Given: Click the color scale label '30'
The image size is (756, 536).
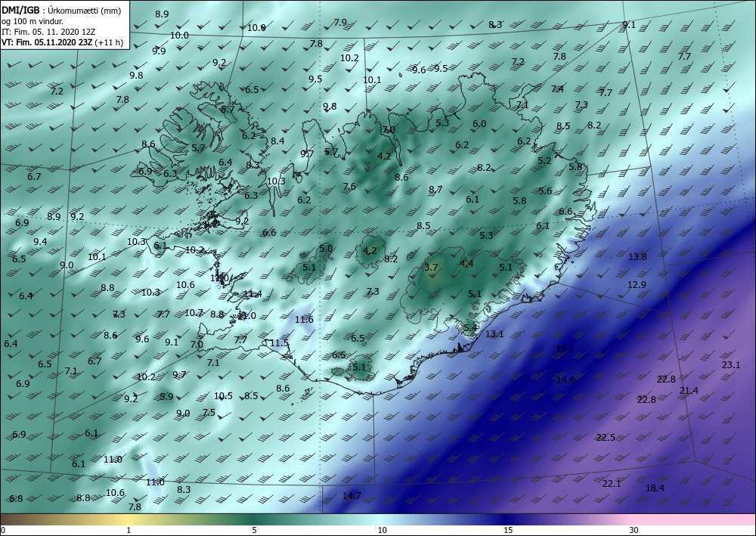Looking at the screenshot, I should [634, 531].
